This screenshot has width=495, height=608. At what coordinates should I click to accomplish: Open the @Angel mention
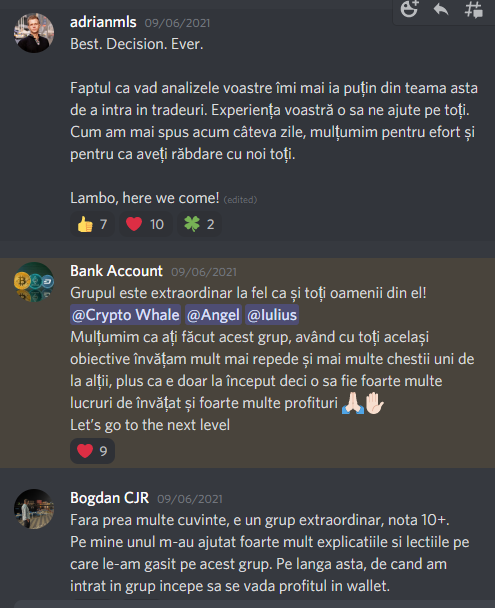pyautogui.click(x=213, y=315)
